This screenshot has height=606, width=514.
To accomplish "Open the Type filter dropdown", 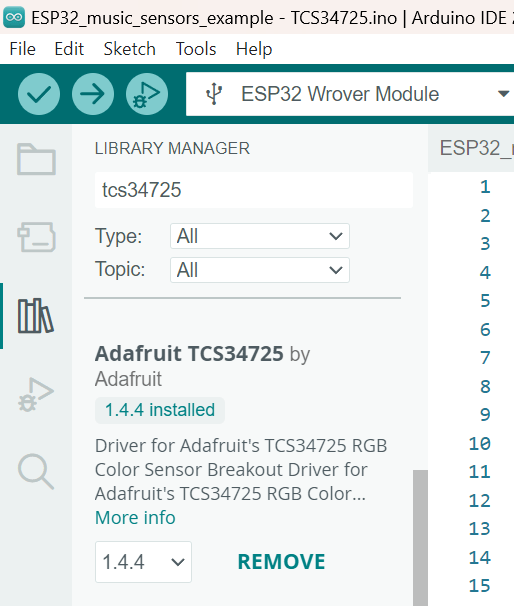I will pyautogui.click(x=260, y=236).
